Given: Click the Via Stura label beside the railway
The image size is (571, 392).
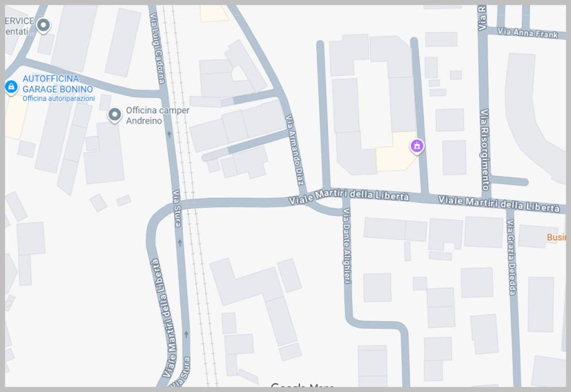Looking at the screenshot, I should [176, 209].
